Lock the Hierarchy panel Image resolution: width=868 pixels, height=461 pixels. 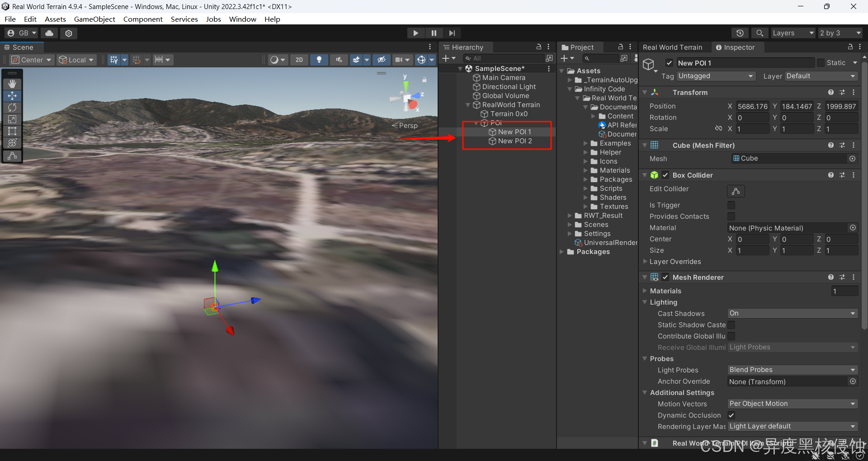[539, 47]
